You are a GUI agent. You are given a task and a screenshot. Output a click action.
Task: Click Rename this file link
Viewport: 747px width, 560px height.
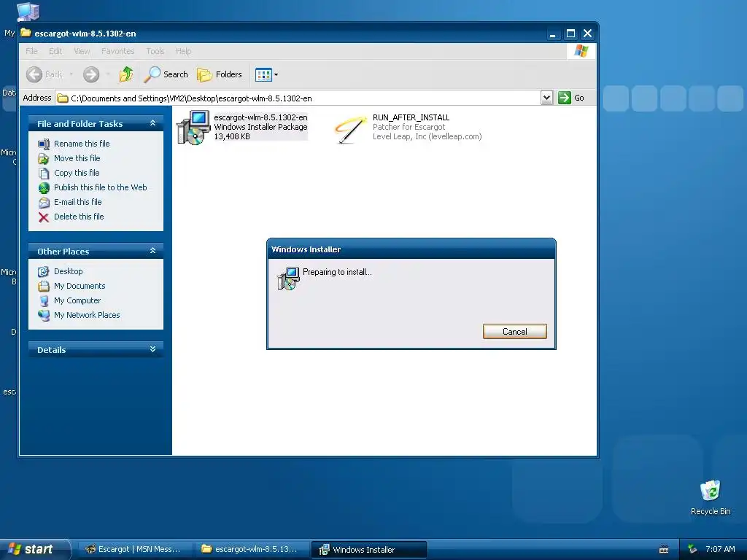coord(82,144)
